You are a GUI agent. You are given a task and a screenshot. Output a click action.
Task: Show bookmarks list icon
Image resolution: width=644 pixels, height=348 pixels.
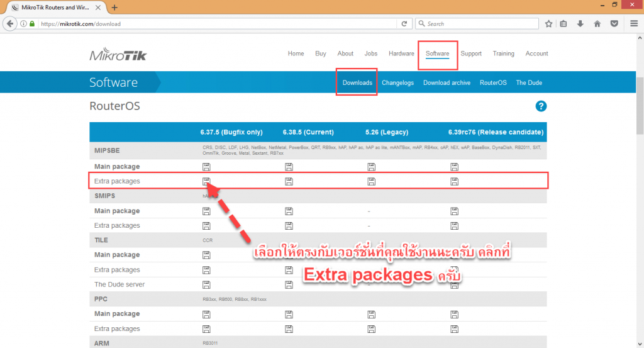[563, 24]
